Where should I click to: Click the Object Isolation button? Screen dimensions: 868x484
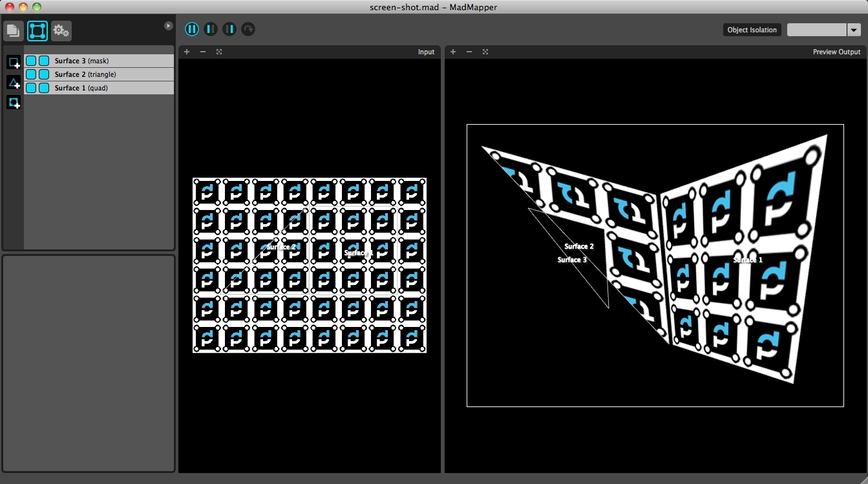coord(752,30)
